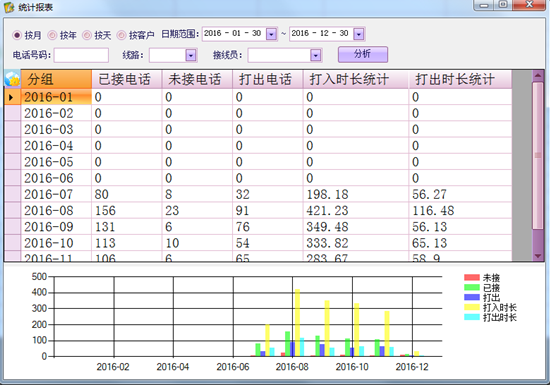Sort by the 未接电话 column header
550x385 pixels.
tap(197, 79)
